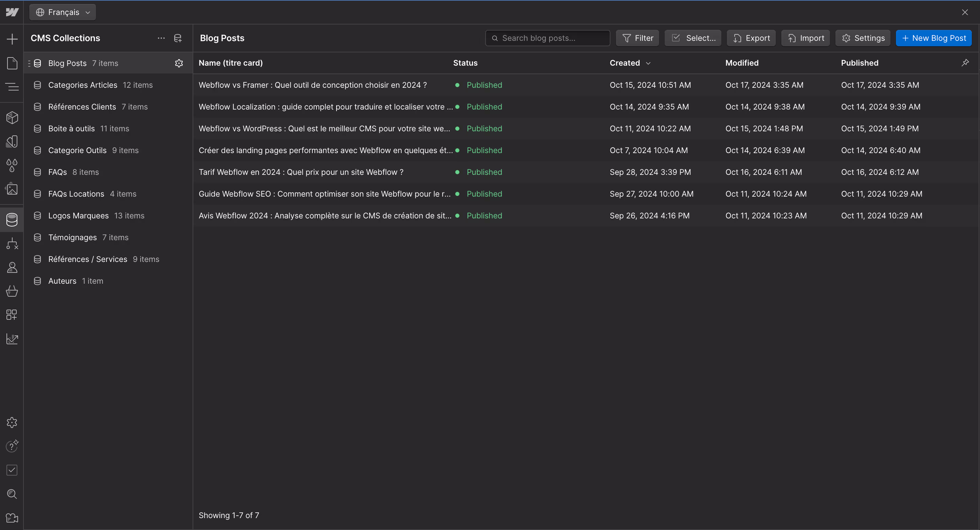This screenshot has width=980, height=530.
Task: Open the Navigator panel icon
Action: (12, 87)
